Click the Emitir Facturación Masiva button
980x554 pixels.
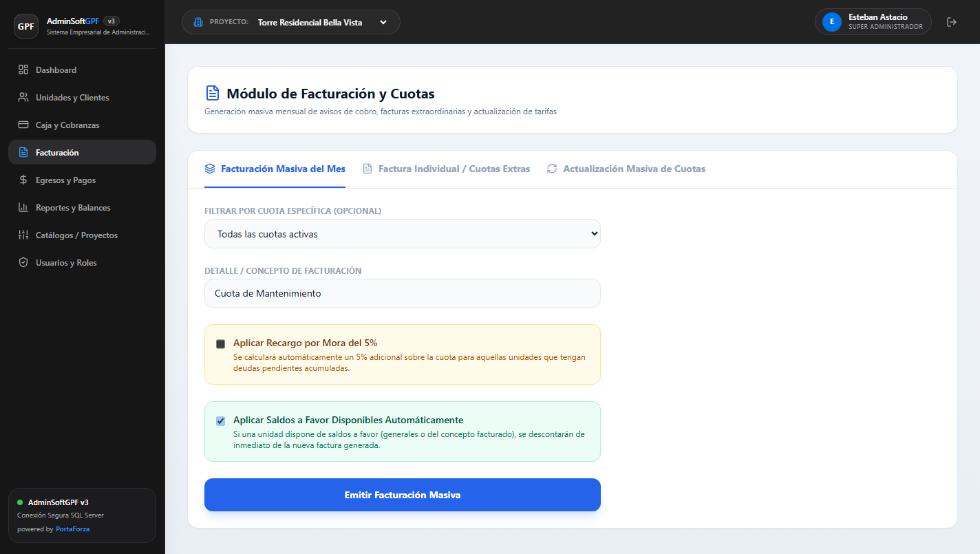click(403, 495)
